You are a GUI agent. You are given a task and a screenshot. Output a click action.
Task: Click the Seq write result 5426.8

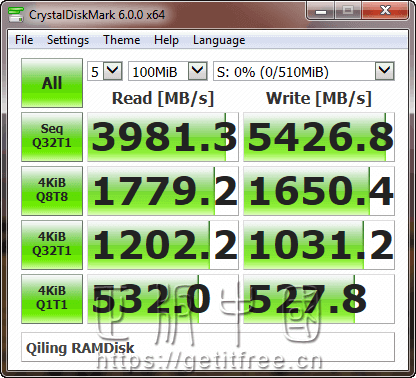pos(319,137)
